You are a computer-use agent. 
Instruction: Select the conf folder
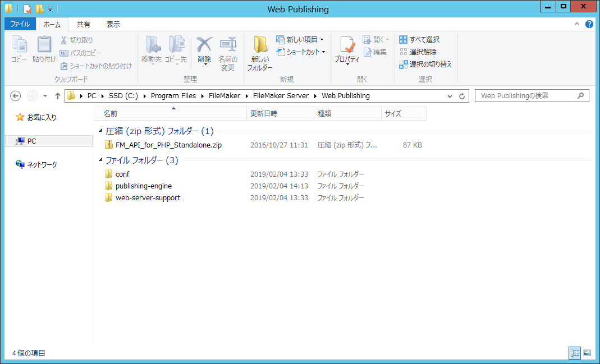click(x=122, y=174)
